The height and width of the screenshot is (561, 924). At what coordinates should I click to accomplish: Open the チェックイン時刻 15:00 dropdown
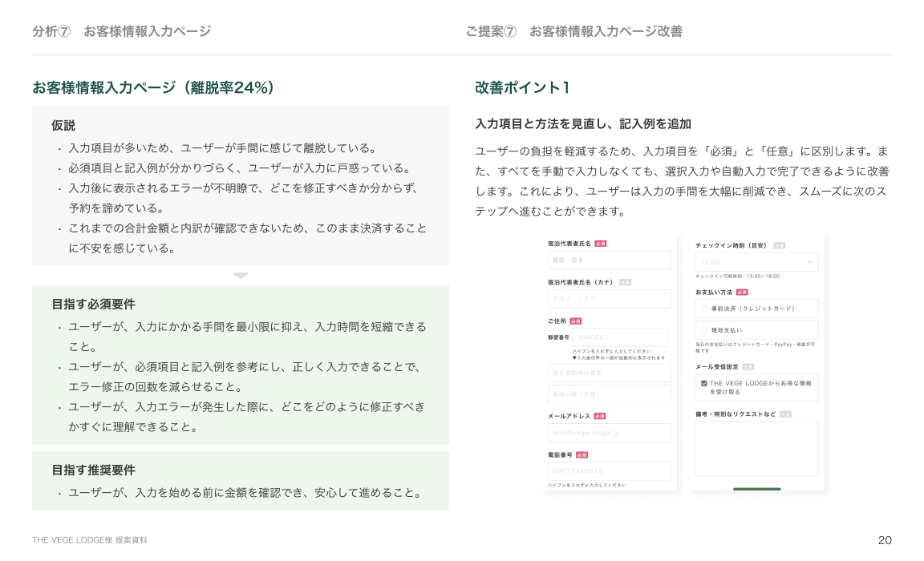(756, 262)
